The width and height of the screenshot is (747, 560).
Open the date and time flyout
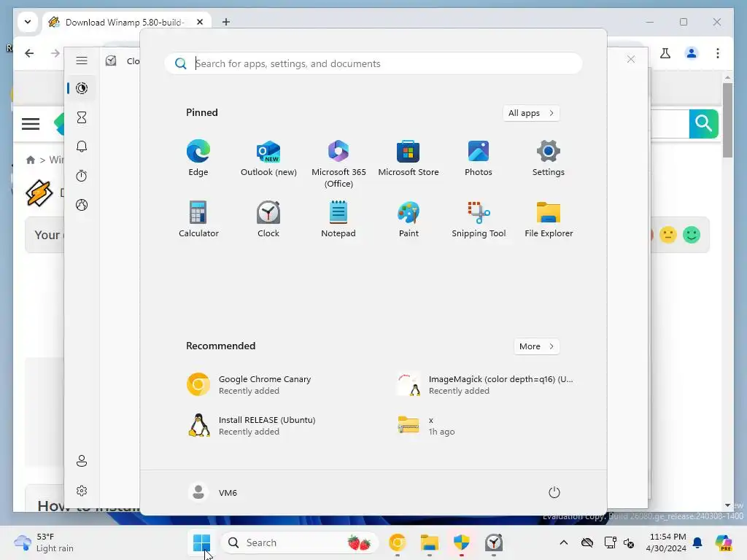(x=667, y=542)
